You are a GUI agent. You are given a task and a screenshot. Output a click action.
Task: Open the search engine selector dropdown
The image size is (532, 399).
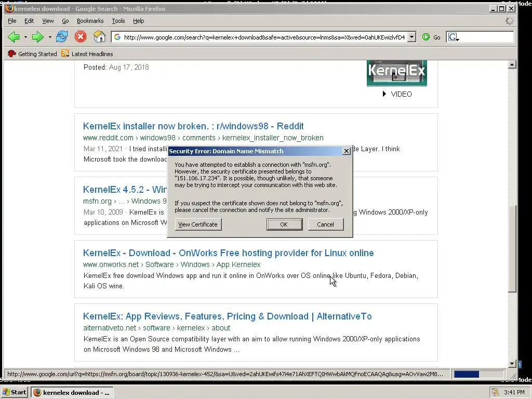click(x=454, y=37)
